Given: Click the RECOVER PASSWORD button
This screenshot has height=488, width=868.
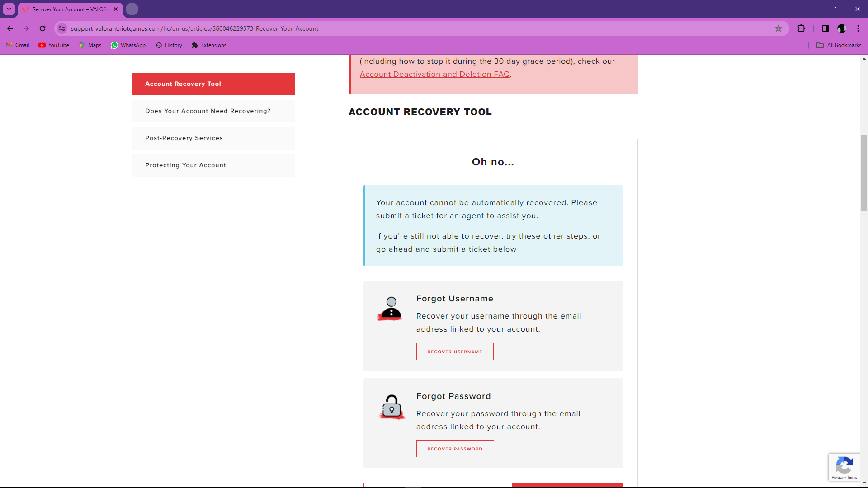Looking at the screenshot, I should coord(455,449).
